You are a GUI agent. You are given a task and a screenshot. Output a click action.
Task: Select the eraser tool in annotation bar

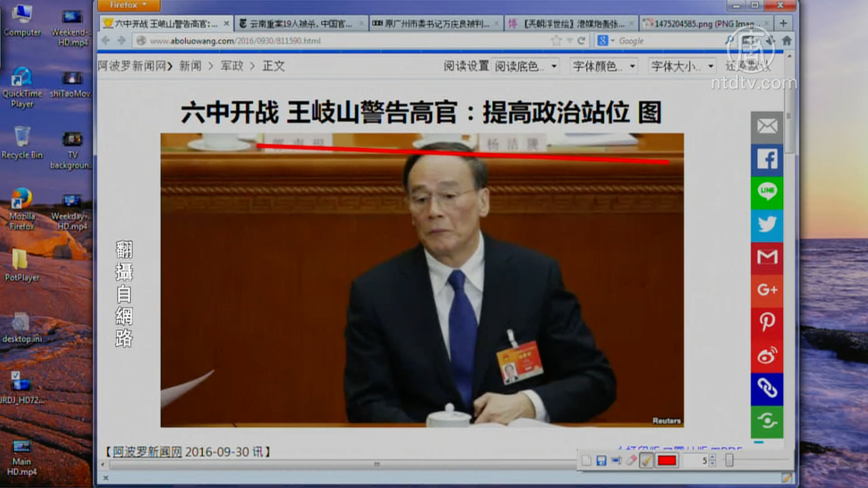pyautogui.click(x=631, y=460)
